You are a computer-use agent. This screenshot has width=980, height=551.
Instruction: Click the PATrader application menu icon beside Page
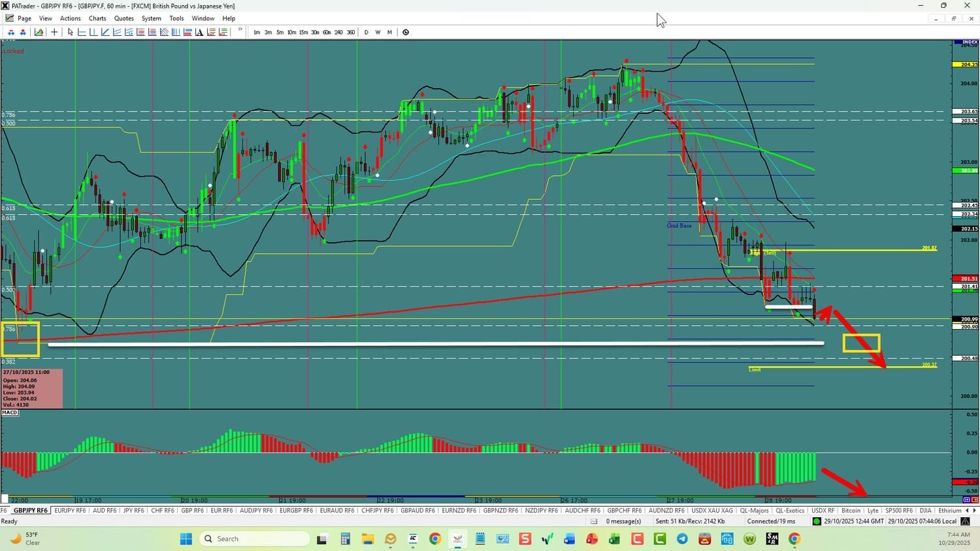pos(9,18)
